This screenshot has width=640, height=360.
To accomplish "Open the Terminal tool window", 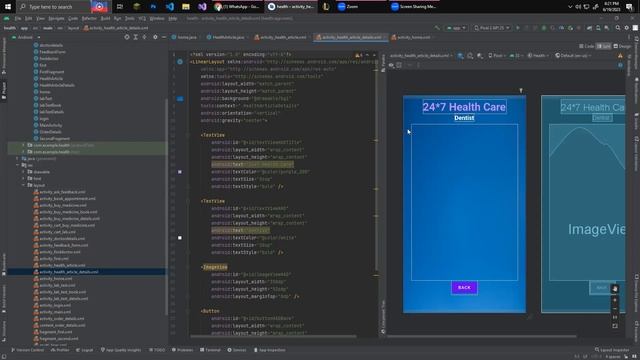I will click(x=210, y=350).
